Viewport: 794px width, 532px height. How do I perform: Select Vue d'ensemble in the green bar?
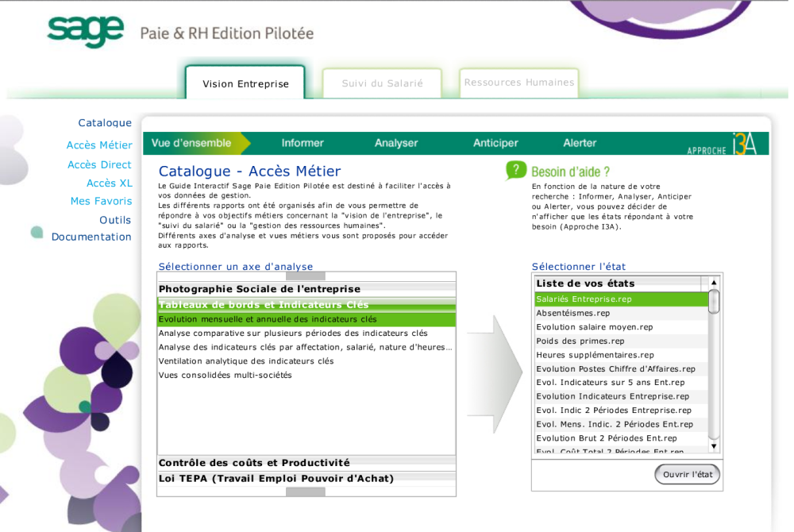(x=191, y=143)
